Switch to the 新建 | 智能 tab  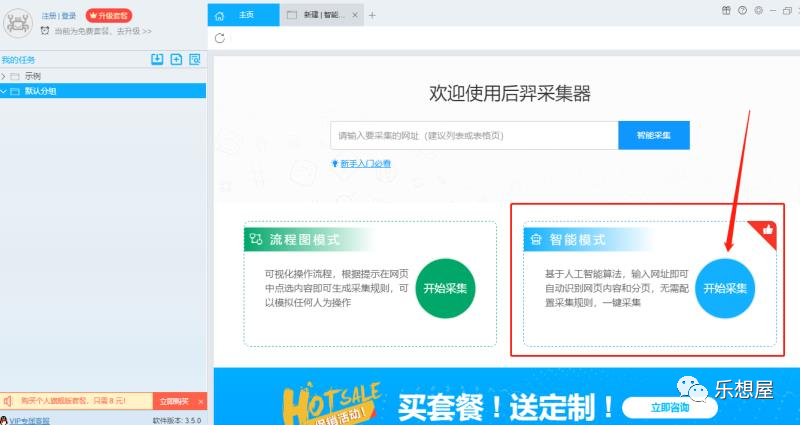coord(322,15)
